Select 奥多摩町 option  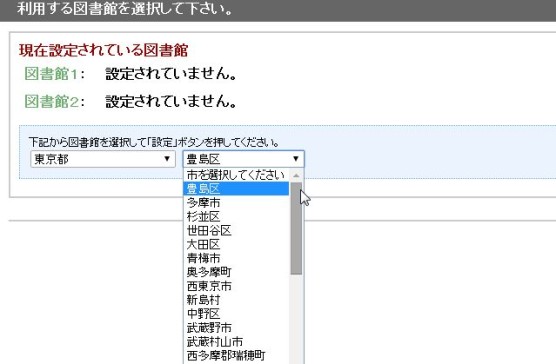click(236, 272)
